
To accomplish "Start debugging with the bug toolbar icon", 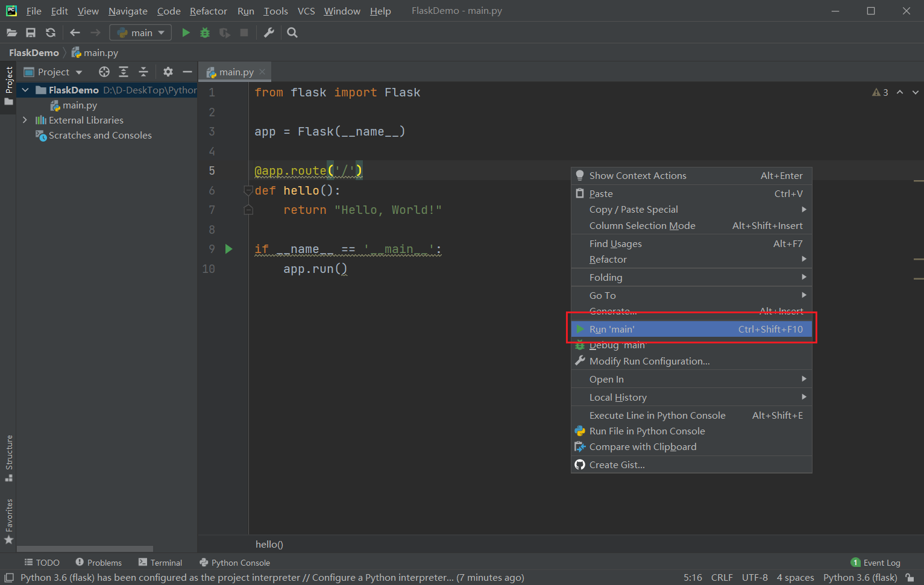I will [205, 33].
